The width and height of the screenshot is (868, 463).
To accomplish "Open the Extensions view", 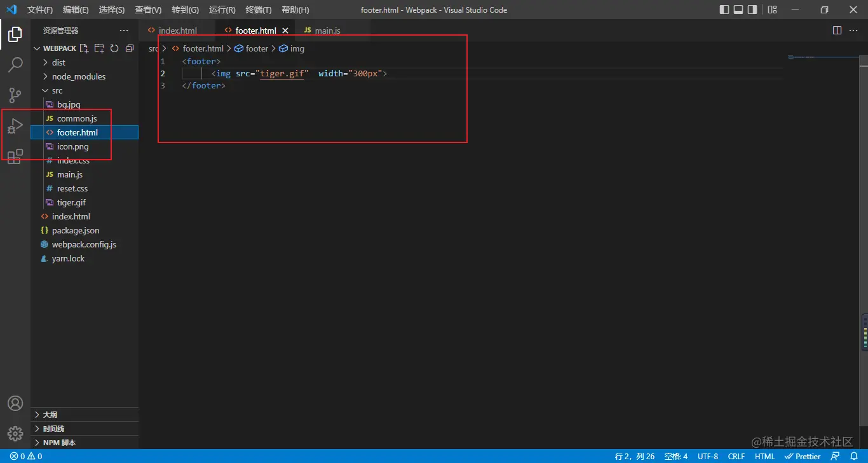I will click(x=15, y=156).
